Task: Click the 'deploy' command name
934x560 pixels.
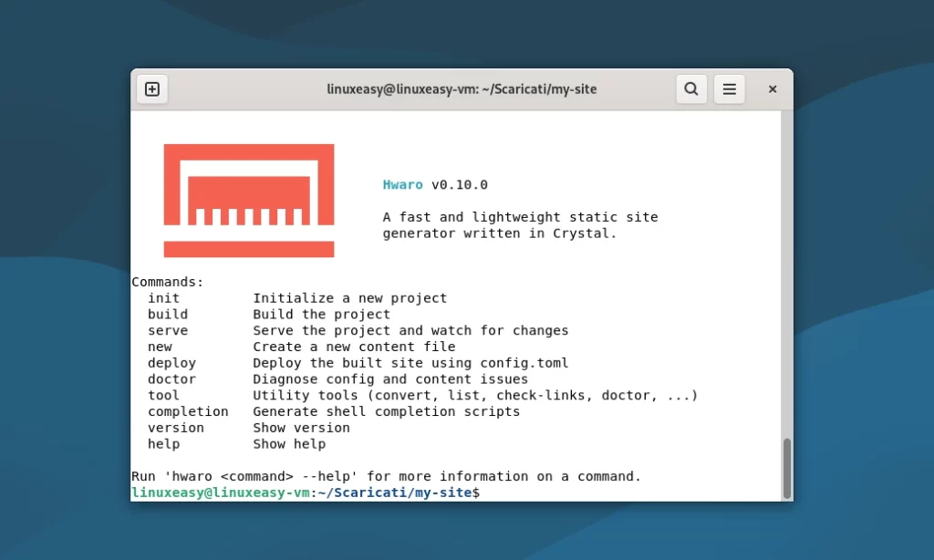Action: pos(171,363)
